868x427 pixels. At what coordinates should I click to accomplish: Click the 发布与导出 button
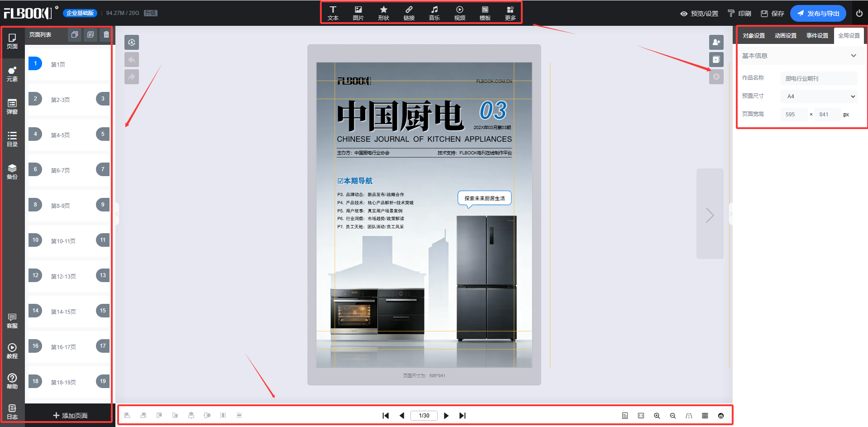(818, 13)
